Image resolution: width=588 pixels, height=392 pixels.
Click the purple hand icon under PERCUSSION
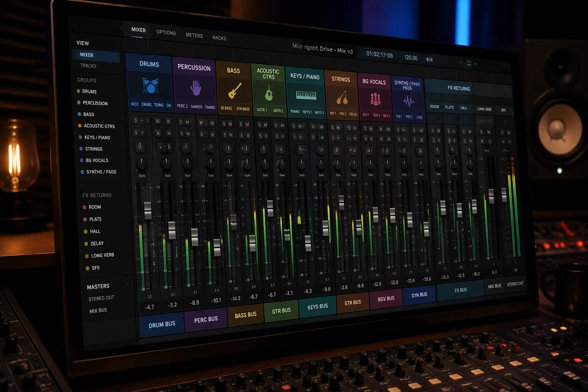[196, 88]
